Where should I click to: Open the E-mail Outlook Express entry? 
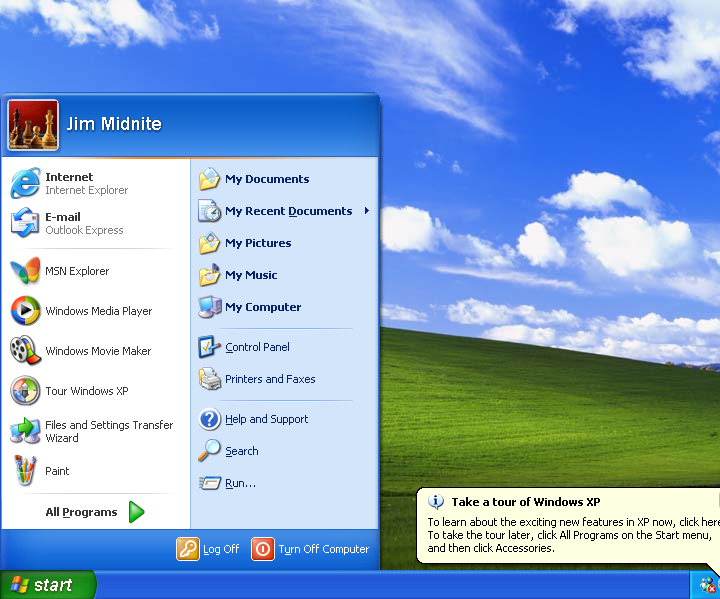click(x=84, y=223)
